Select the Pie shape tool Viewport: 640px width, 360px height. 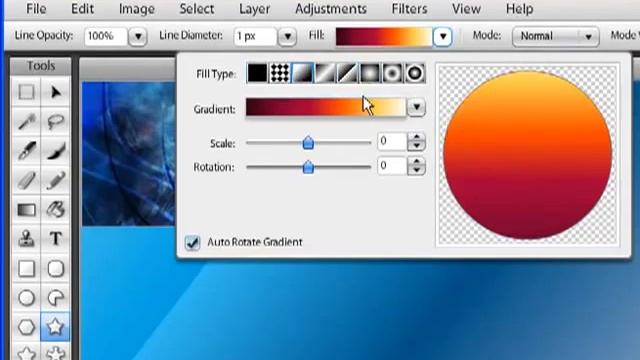click(56, 298)
